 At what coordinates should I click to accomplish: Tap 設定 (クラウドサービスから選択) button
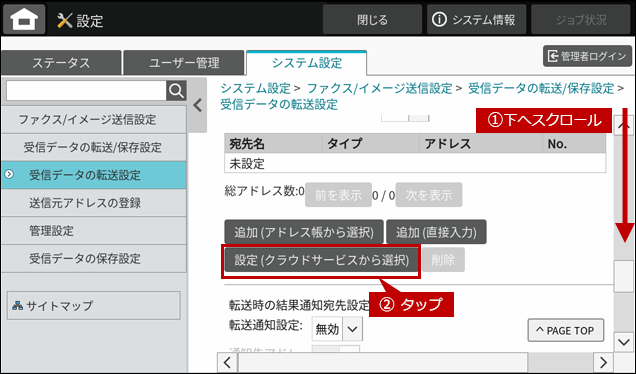point(321,260)
